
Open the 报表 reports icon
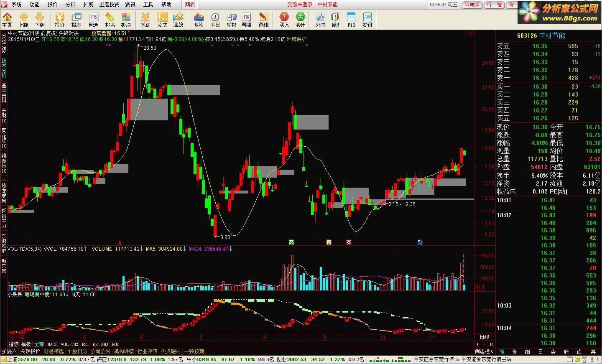pos(76,20)
